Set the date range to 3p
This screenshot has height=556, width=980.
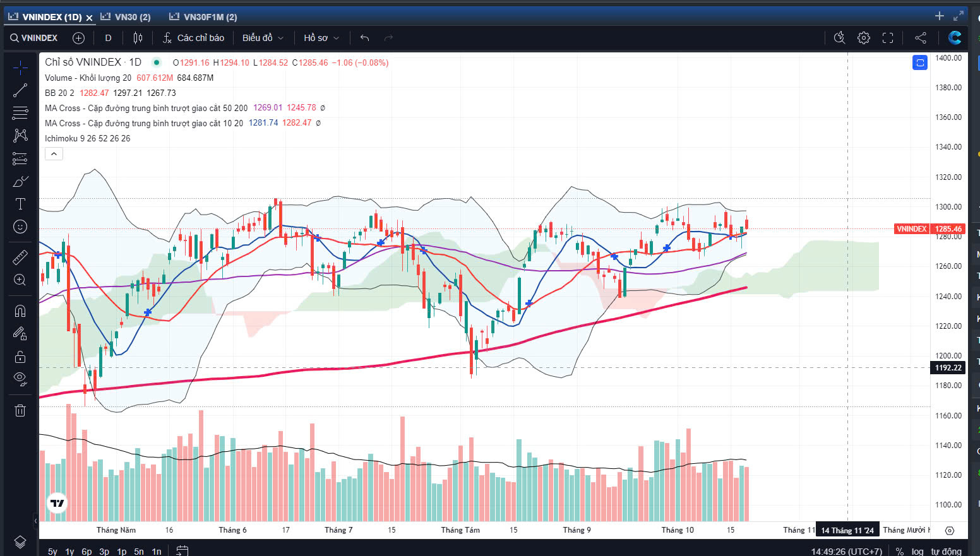(x=104, y=552)
